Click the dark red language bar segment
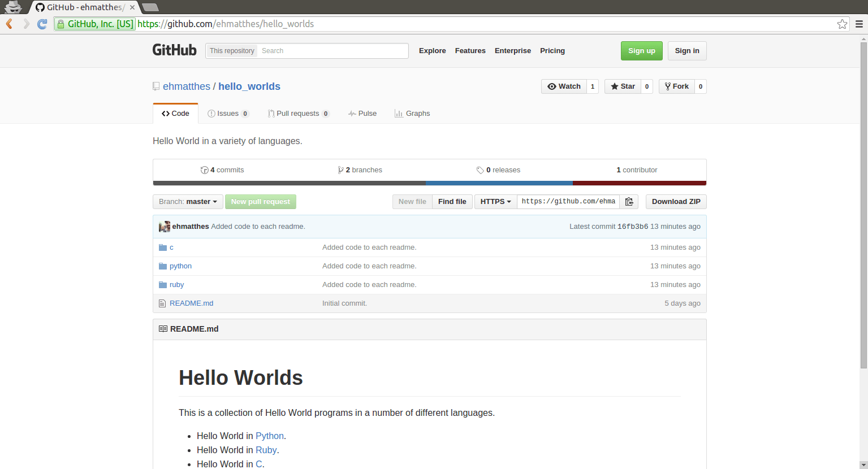868x469 pixels. pyautogui.click(x=640, y=183)
